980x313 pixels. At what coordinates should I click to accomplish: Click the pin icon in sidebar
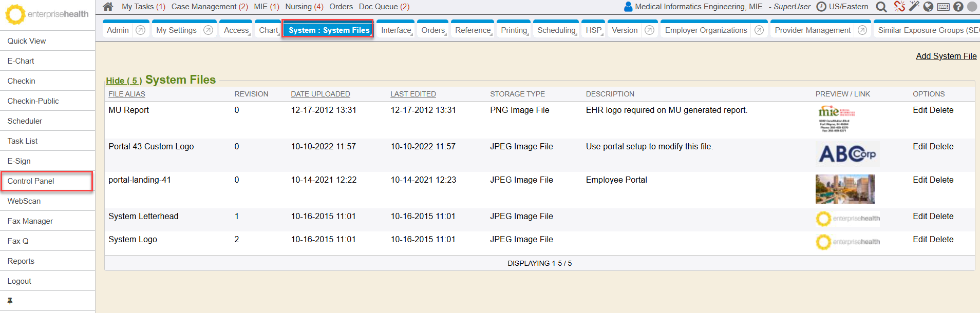tap(10, 301)
